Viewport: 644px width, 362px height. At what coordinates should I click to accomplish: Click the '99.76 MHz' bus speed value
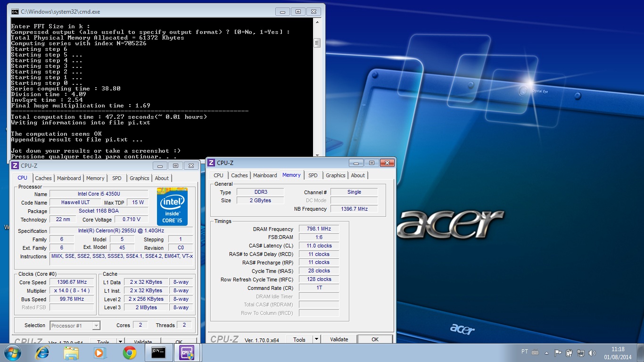72,299
